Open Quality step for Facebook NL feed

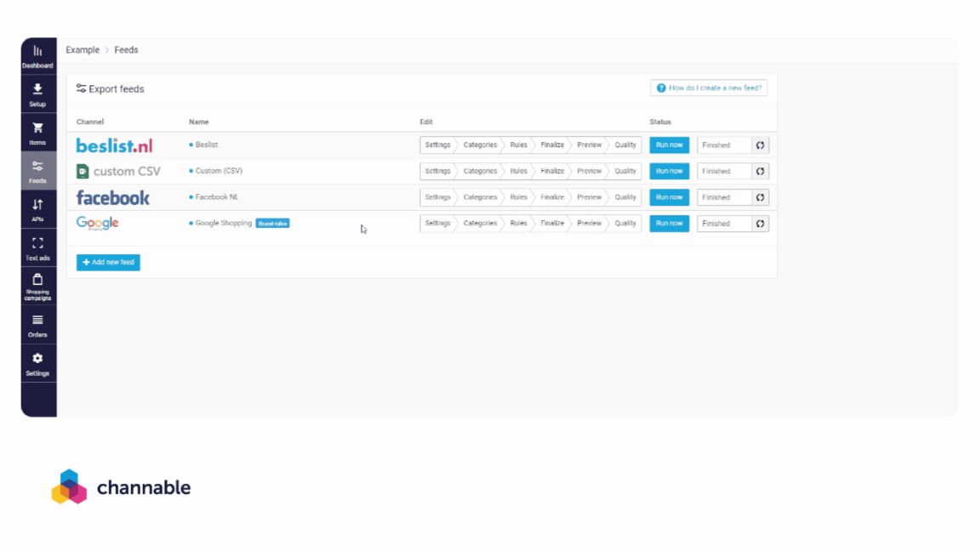(x=625, y=197)
